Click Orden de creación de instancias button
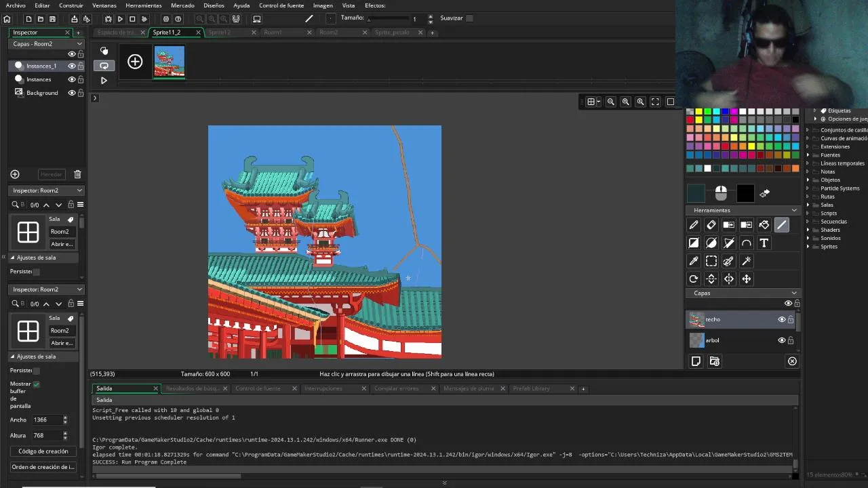Viewport: 868px width, 488px height. click(x=43, y=467)
